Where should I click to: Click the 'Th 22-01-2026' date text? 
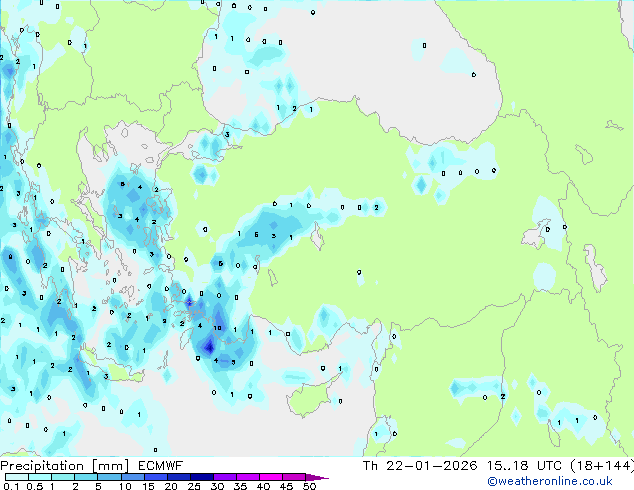click(x=420, y=466)
